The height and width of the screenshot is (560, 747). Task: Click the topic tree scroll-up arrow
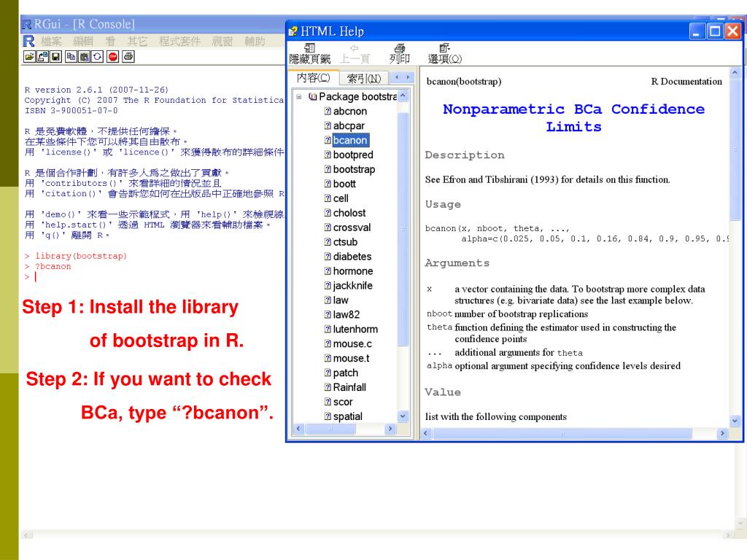[x=403, y=96]
